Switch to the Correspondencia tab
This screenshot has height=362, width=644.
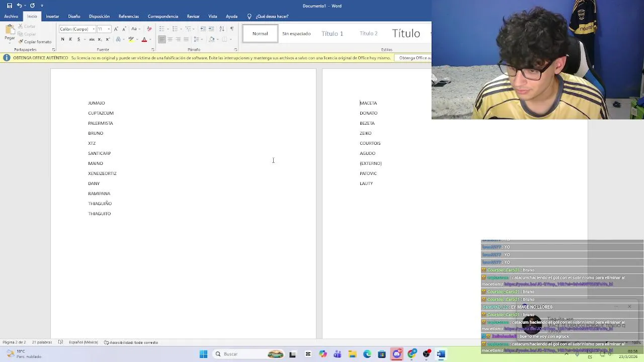point(163,16)
